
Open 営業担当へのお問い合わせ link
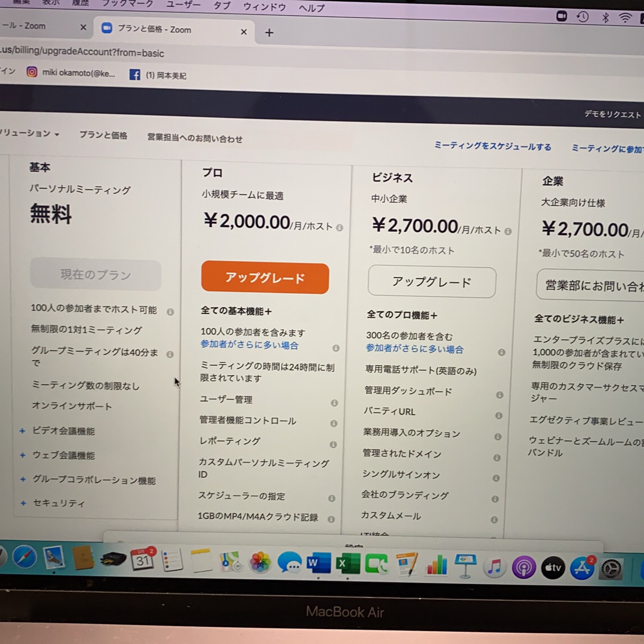(x=195, y=138)
